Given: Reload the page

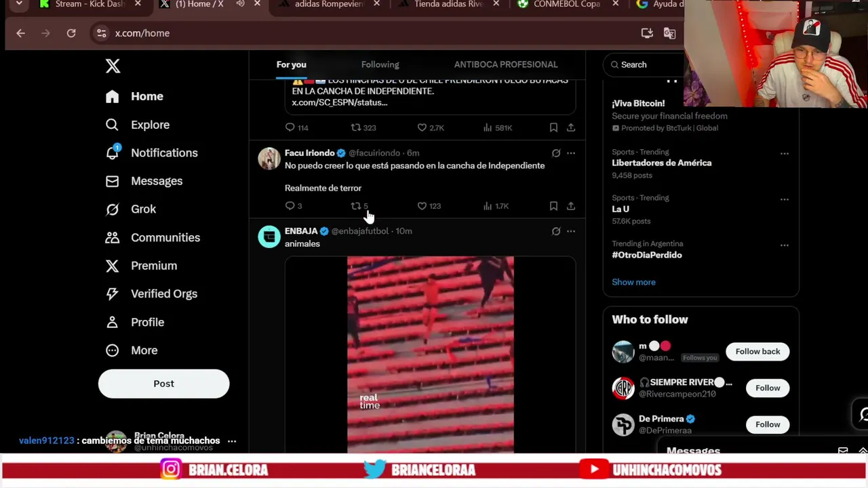Looking at the screenshot, I should click(x=71, y=33).
